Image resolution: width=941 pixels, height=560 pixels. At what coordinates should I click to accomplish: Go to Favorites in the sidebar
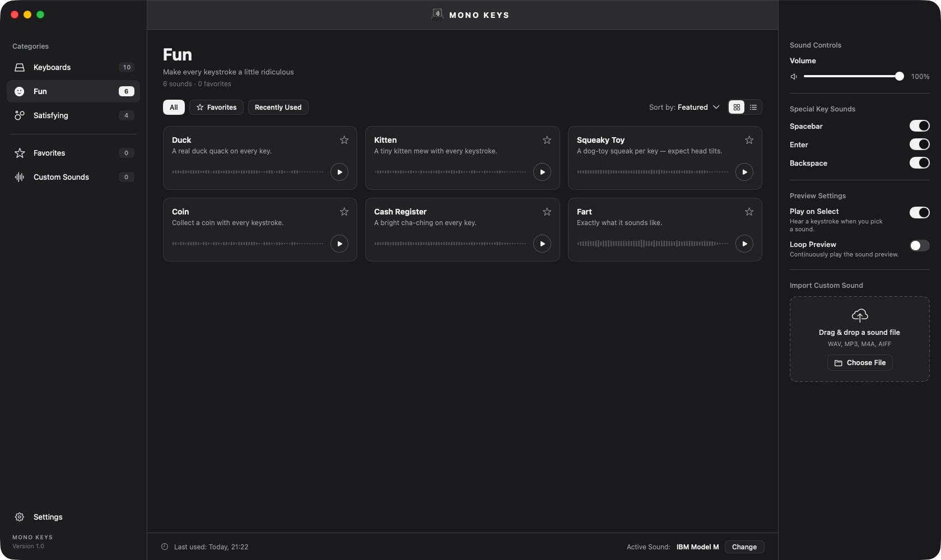(73, 153)
